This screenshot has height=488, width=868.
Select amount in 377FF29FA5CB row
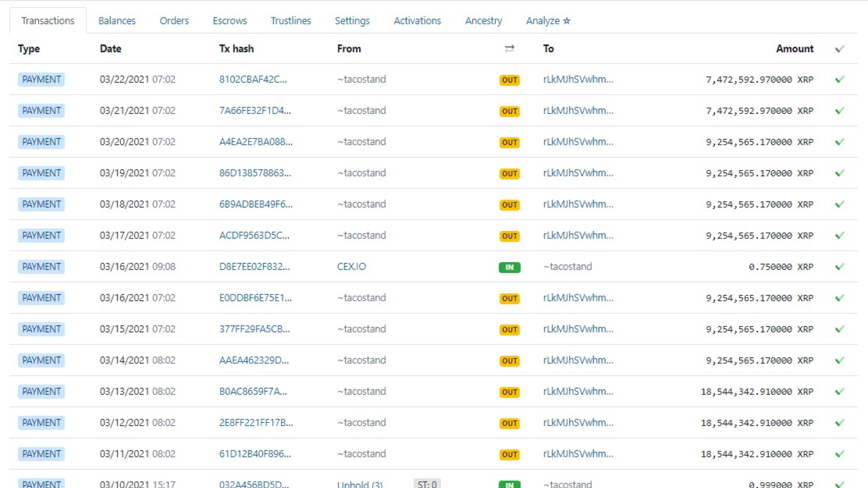point(759,329)
